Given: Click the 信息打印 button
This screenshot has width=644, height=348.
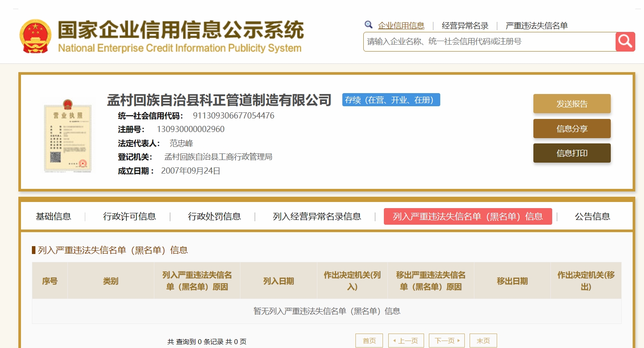Looking at the screenshot, I should pyautogui.click(x=572, y=153).
